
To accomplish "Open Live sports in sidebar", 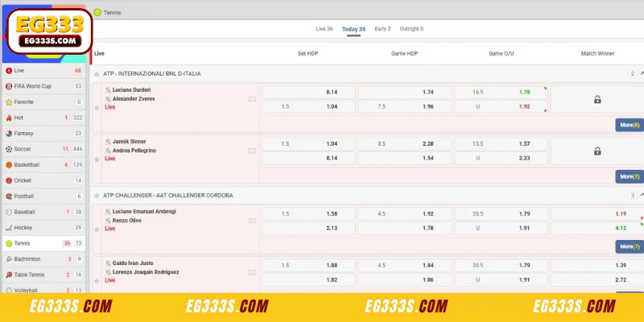I will (43, 71).
